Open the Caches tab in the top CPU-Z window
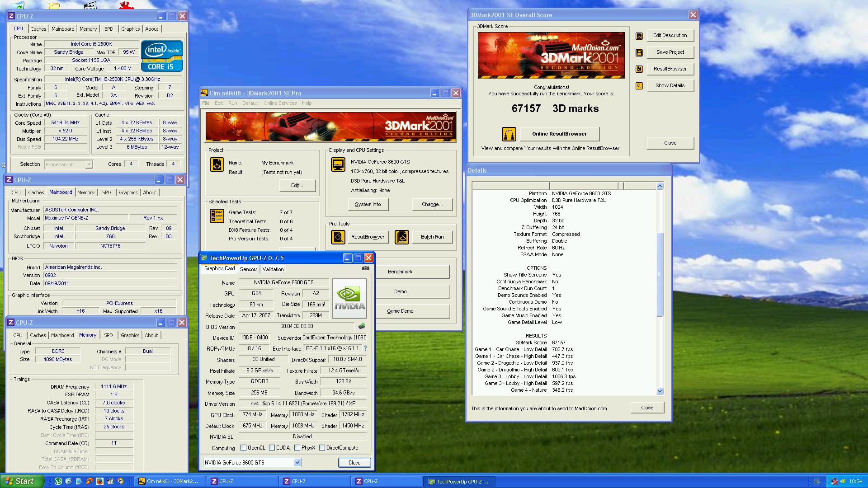Screen dimensions: 868x488 pyautogui.click(x=38, y=29)
